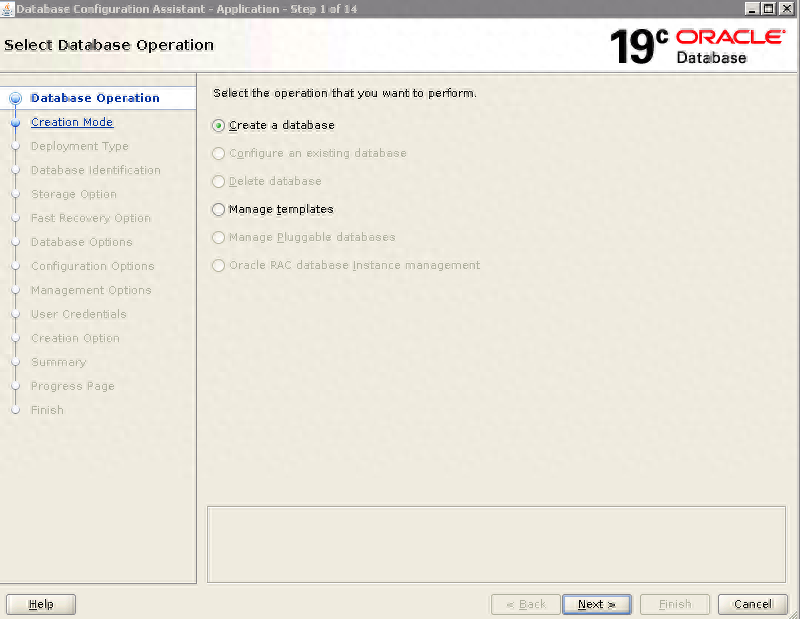The image size is (800, 619).
Task: Click User Credentials in step list
Action: (79, 314)
